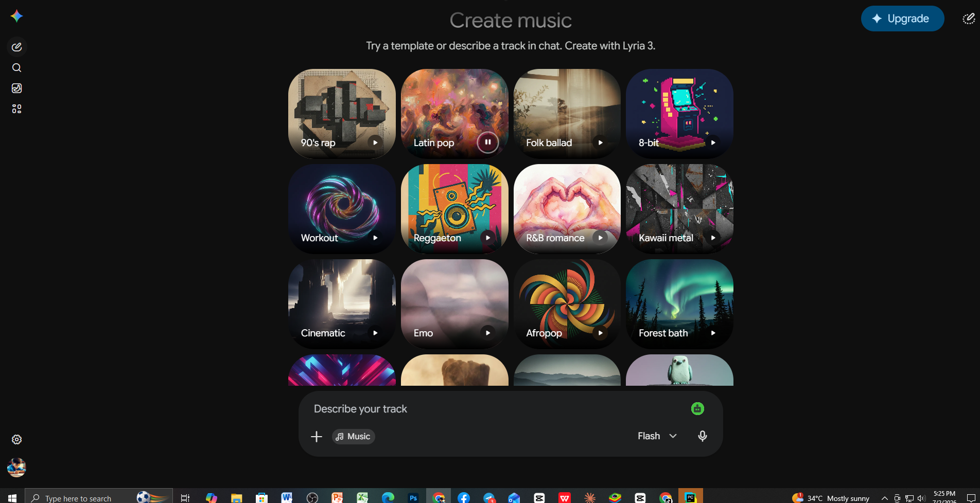Click the new chat icon in sidebar
Viewport: 980px width, 503px height.
16,47
